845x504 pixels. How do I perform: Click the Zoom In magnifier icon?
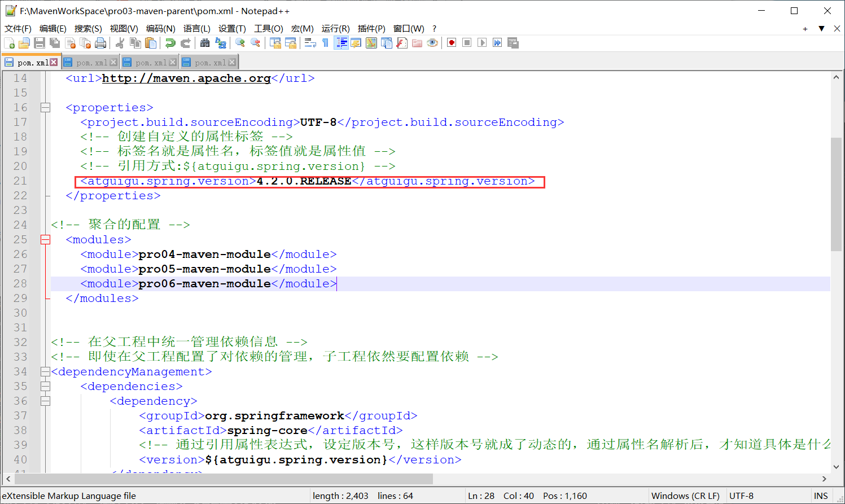240,43
